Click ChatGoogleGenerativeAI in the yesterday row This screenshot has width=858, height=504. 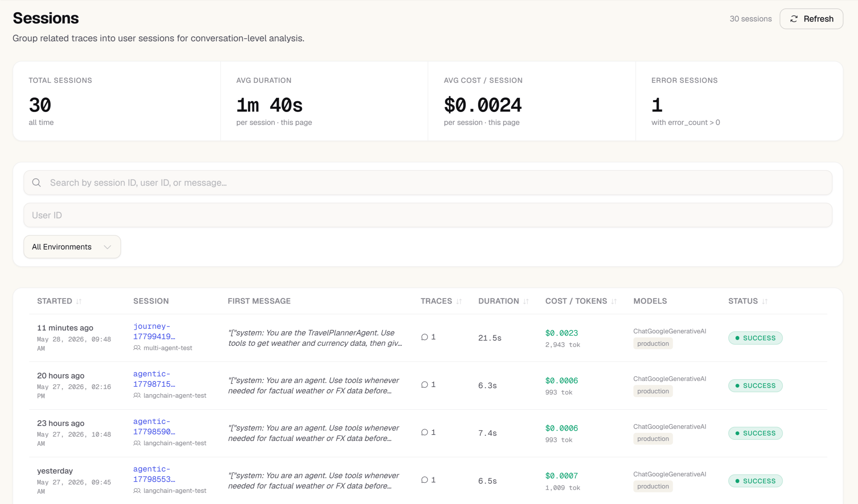pos(669,474)
